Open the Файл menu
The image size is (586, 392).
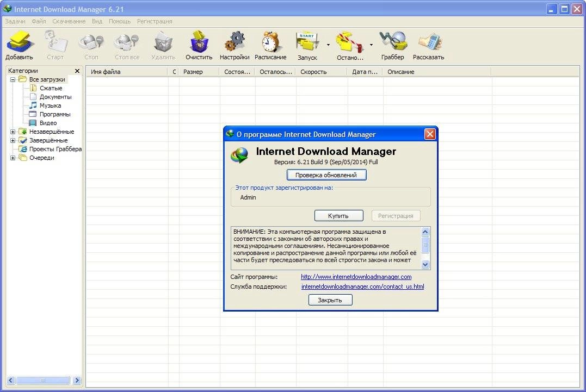[x=39, y=21]
